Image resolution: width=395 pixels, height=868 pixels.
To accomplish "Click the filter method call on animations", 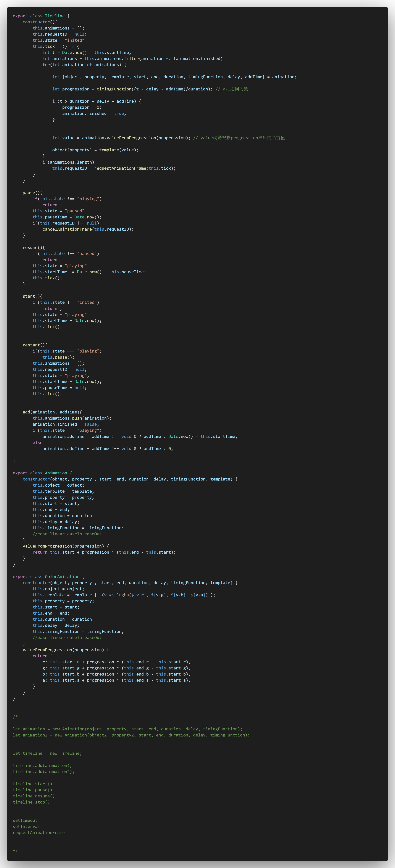I will click(131, 59).
